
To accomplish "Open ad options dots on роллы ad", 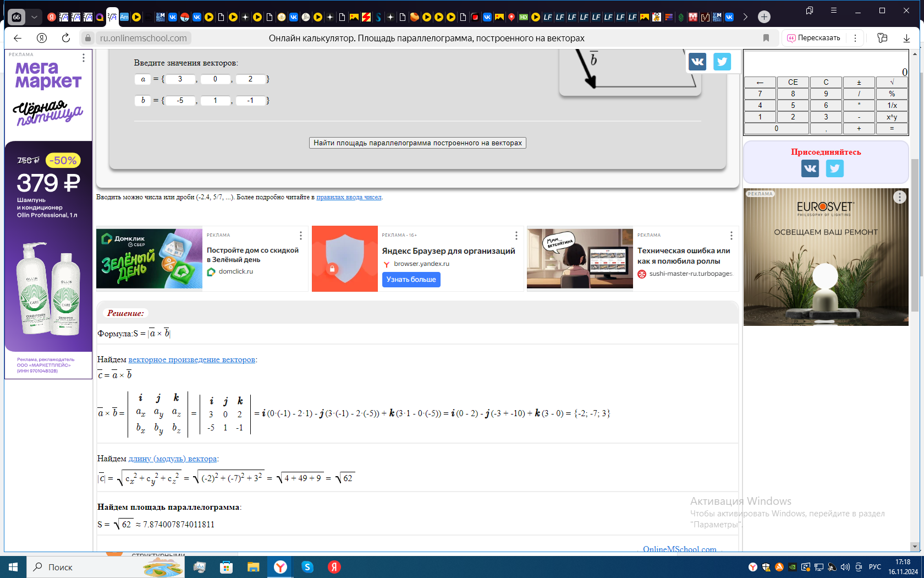I will click(x=731, y=236).
